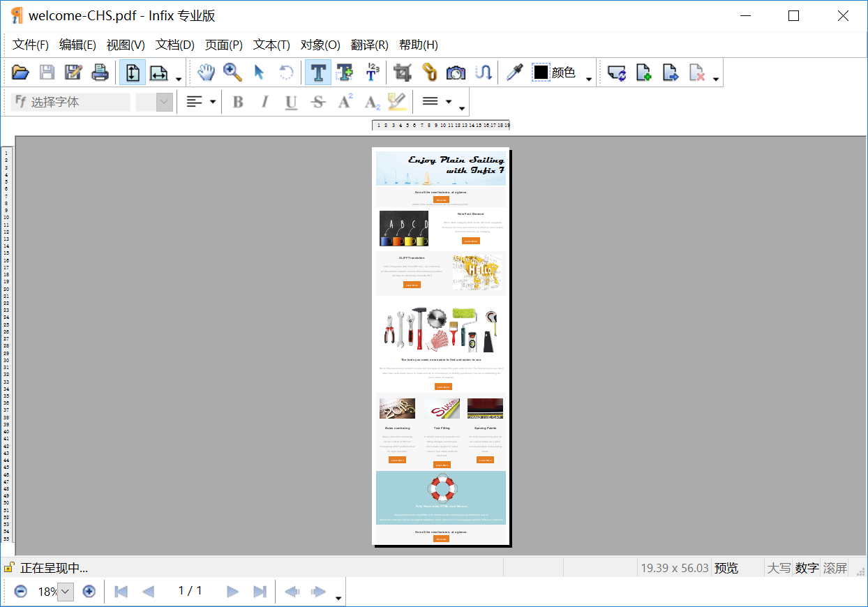Screen dimensions: 868x607
Task: Click the 1 / 1 page number field
Action: point(190,591)
